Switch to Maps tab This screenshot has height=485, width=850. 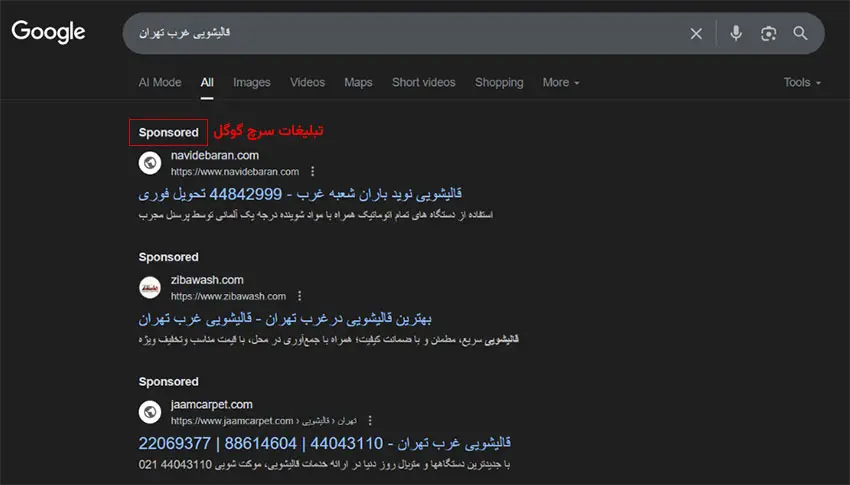point(358,82)
